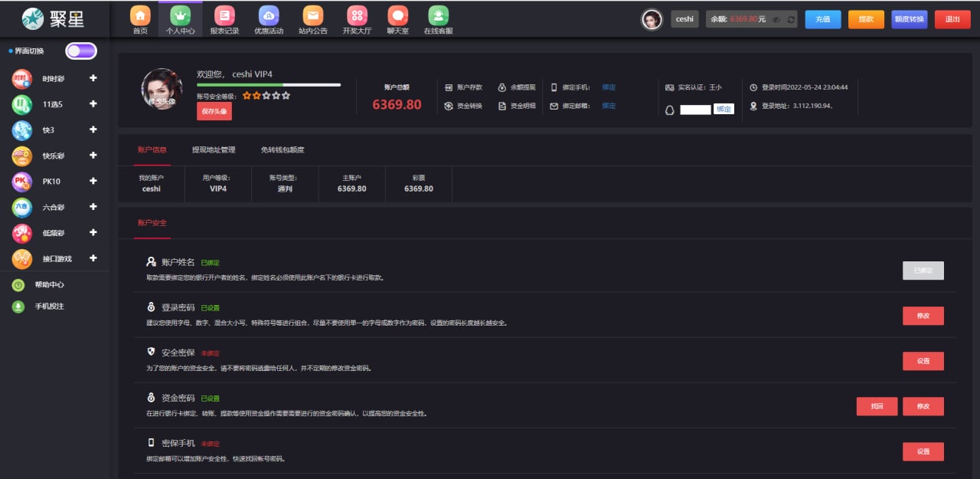Click 修改 button for 登录密码
The image size is (980, 479).
pos(923,316)
